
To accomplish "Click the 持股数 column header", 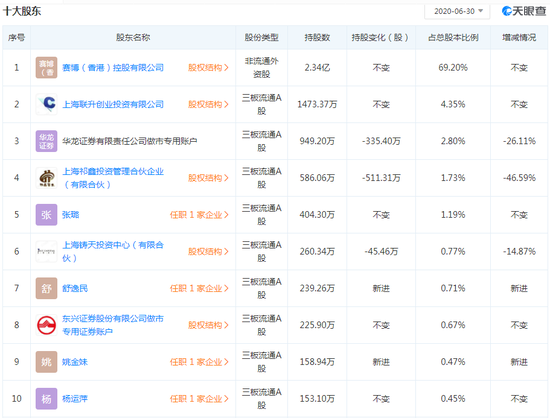I will click(x=317, y=38).
